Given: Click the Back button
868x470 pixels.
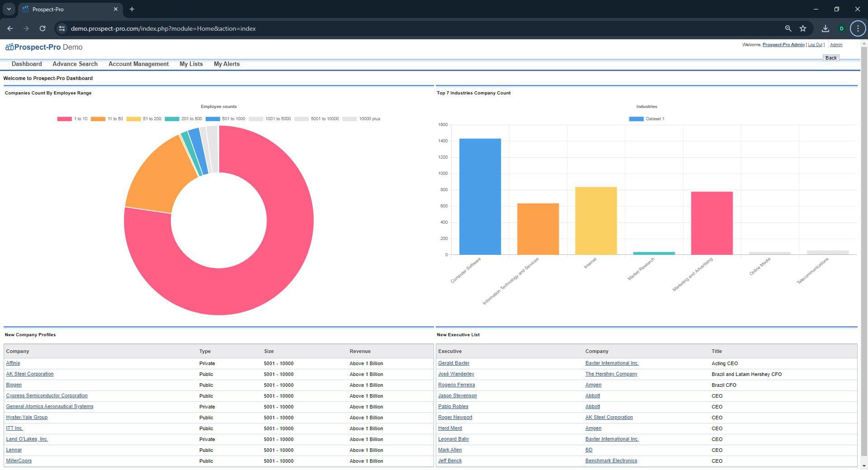Looking at the screenshot, I should coord(831,58).
